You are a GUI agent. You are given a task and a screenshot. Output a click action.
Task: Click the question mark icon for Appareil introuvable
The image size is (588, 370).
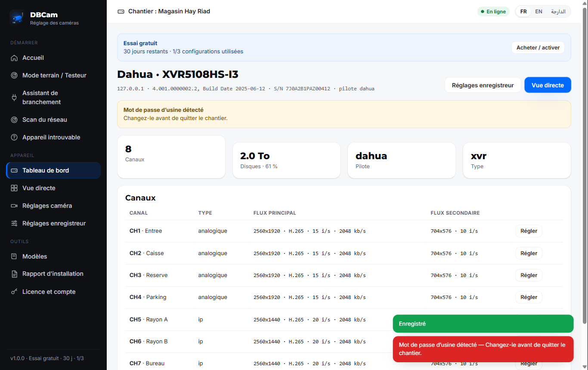(14, 138)
